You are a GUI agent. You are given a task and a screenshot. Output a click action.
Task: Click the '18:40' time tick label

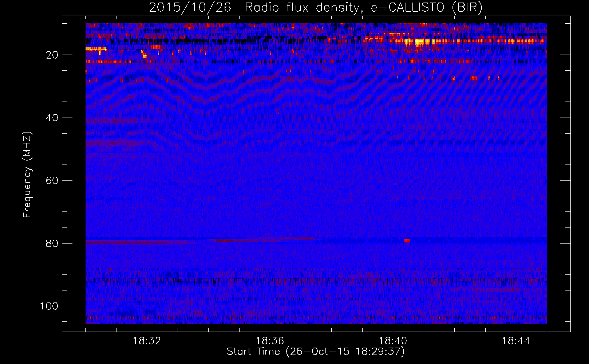pyautogui.click(x=393, y=341)
